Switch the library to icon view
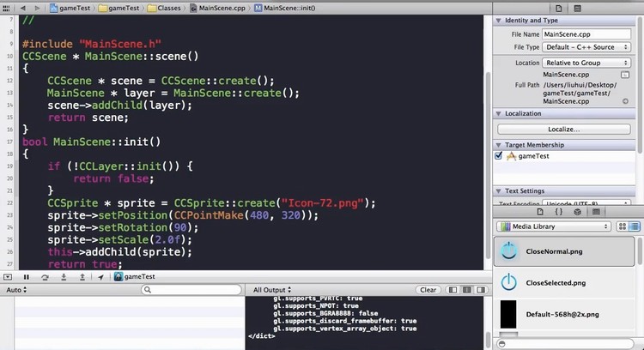This screenshot has height=350, width=644. pyautogui.click(x=623, y=226)
